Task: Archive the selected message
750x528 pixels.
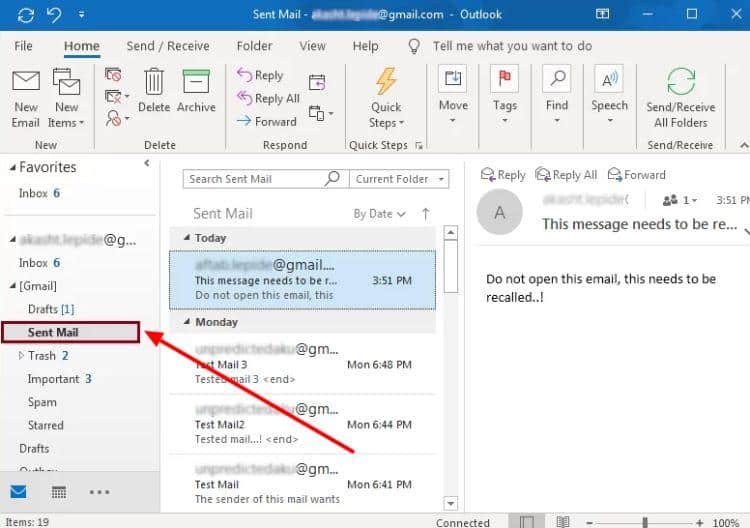Action: click(x=196, y=91)
